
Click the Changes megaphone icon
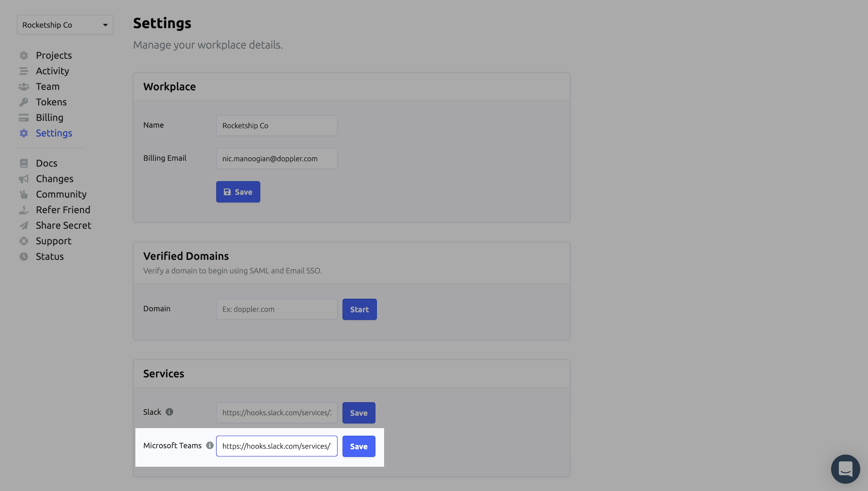tap(24, 179)
